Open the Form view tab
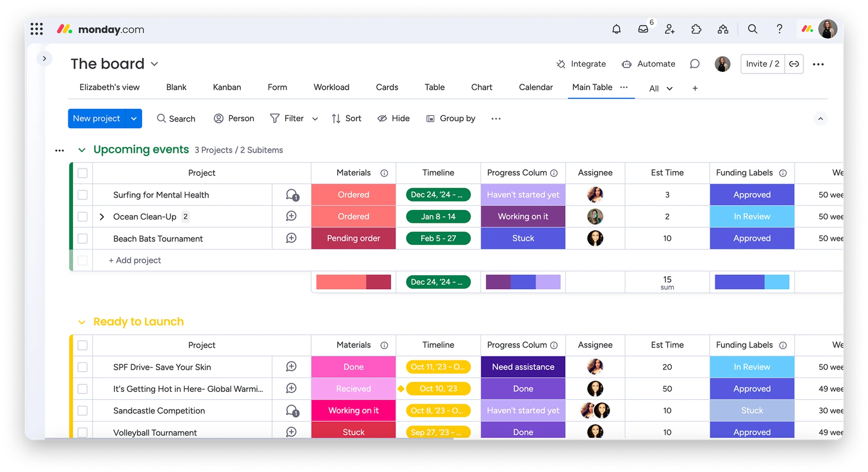 click(x=277, y=87)
